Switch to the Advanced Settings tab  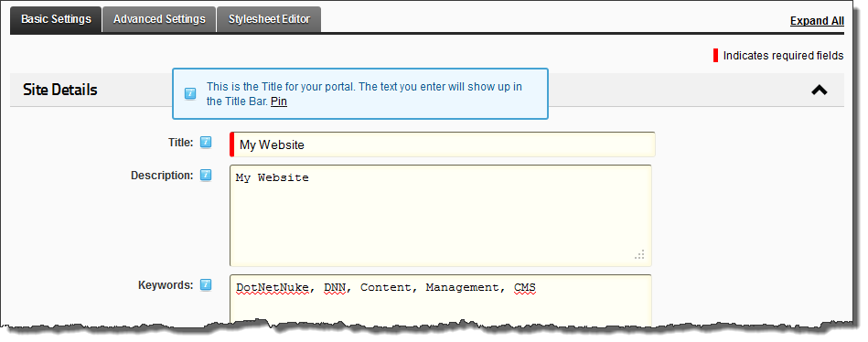159,19
